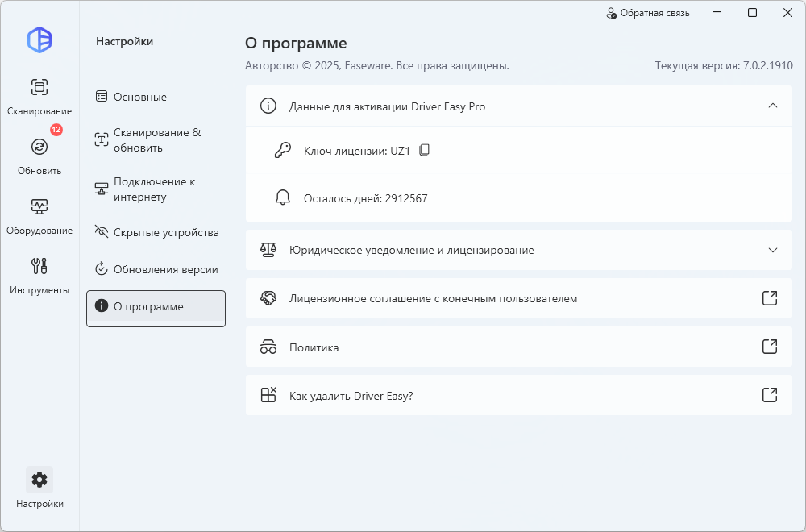The image size is (806, 532).
Task: Open the Как удалить Driver Easy? link
Action: [x=518, y=395]
